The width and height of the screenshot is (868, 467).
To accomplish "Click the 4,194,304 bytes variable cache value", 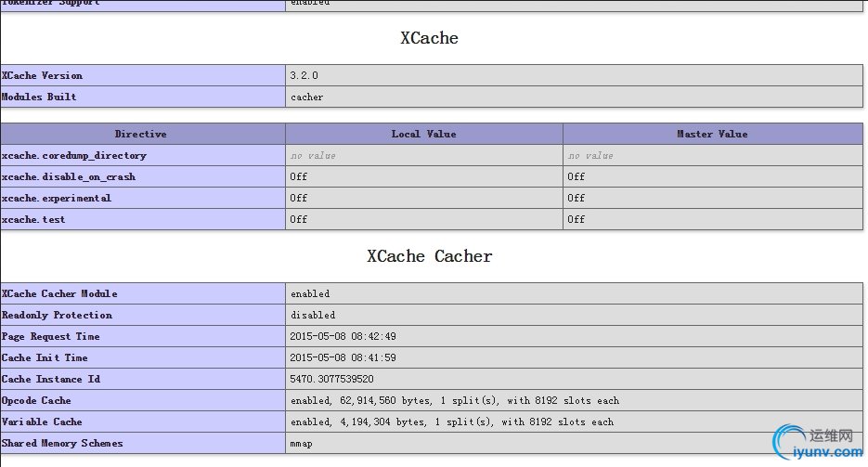I will click(x=452, y=422).
